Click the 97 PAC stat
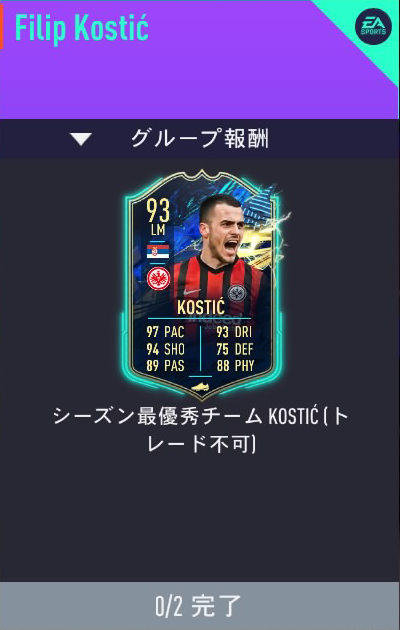 coord(165,332)
